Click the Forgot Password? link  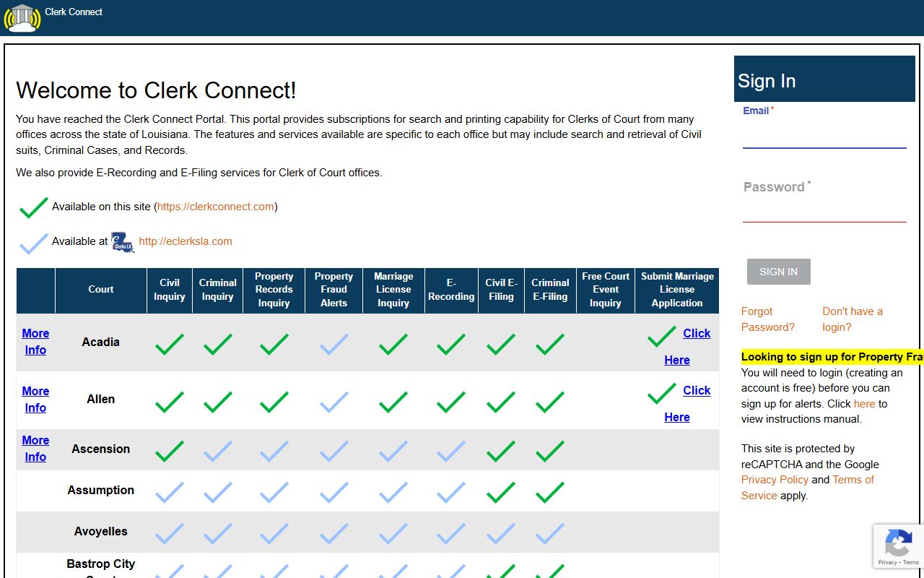click(x=767, y=319)
